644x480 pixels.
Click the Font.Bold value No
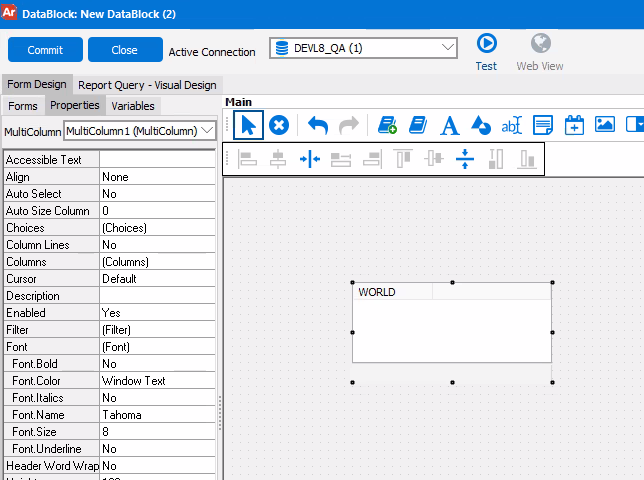tap(157, 364)
